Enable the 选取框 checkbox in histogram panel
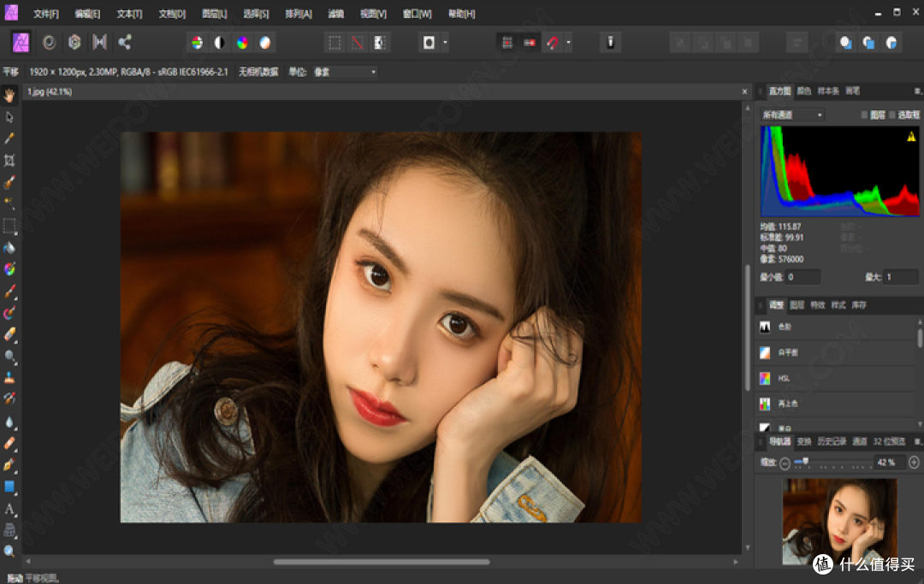This screenshot has width=924, height=584. [892, 115]
